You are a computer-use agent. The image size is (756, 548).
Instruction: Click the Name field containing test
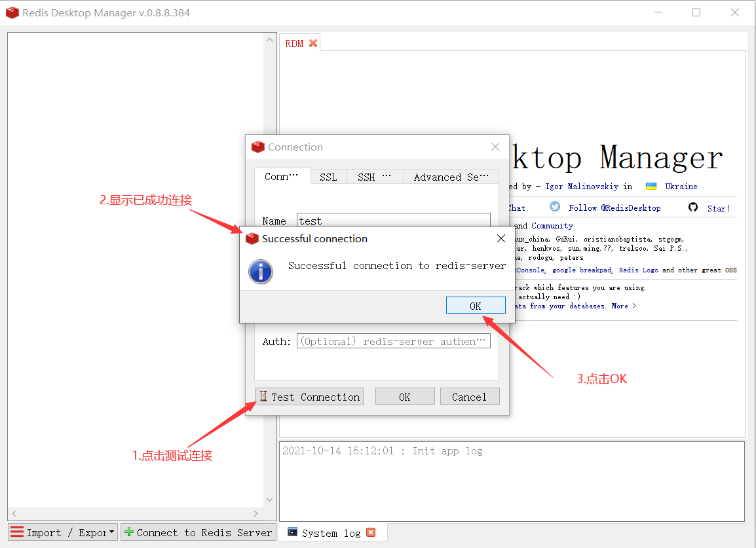[394, 220]
